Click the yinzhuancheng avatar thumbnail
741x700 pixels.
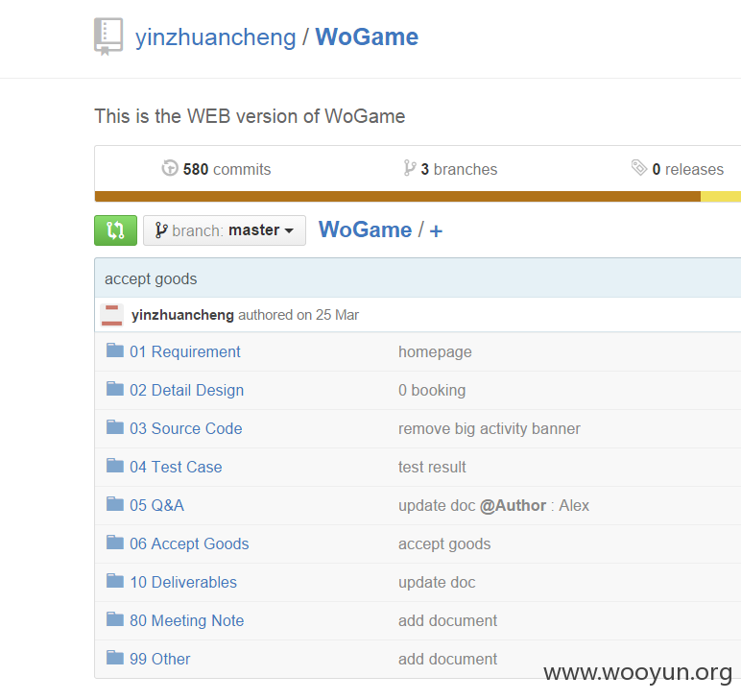[x=112, y=315]
